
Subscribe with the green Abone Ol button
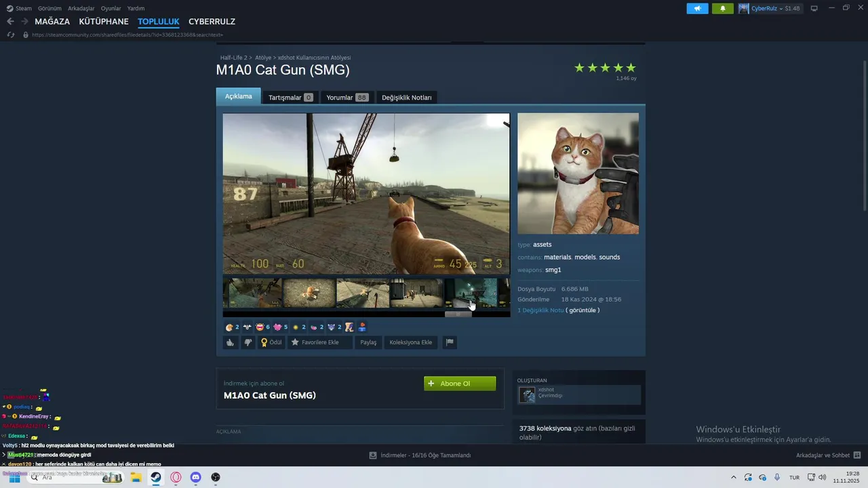pyautogui.click(x=460, y=384)
